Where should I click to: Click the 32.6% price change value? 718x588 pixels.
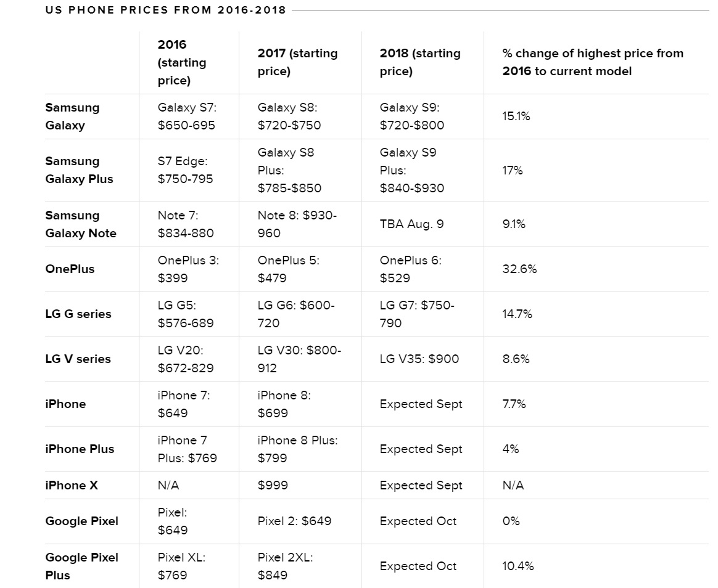519,269
